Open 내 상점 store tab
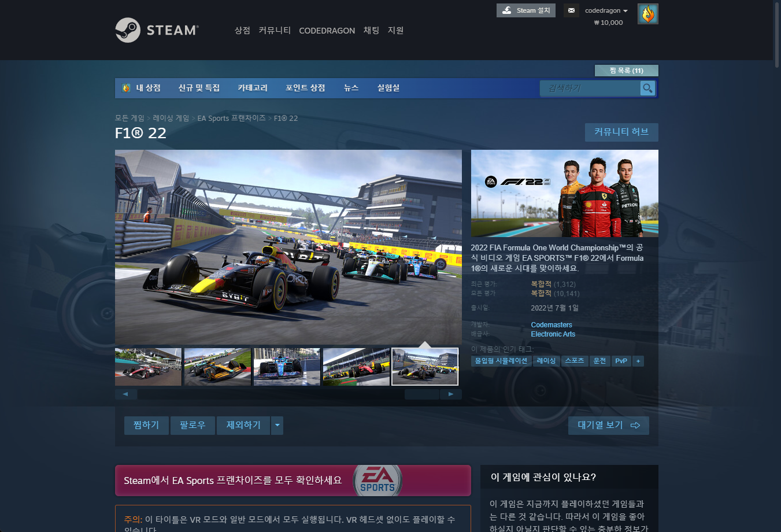This screenshot has height=532, width=781. point(148,88)
